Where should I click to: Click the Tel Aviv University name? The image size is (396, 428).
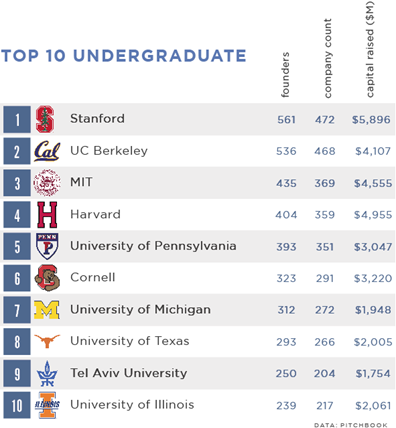(129, 373)
